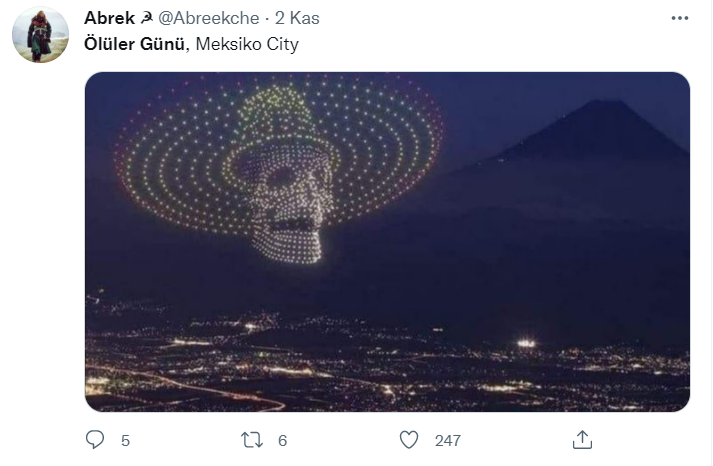Open the @Abreekche handle link

coord(207,19)
